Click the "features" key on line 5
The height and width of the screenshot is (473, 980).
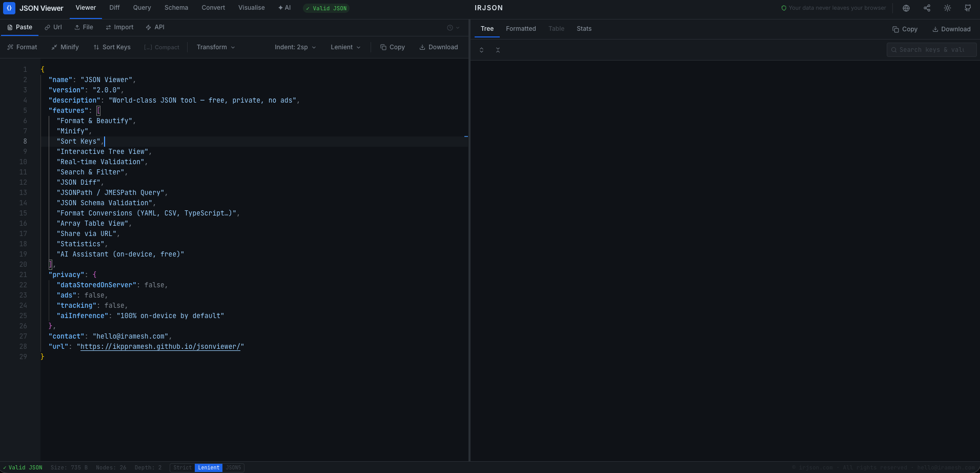pos(68,110)
